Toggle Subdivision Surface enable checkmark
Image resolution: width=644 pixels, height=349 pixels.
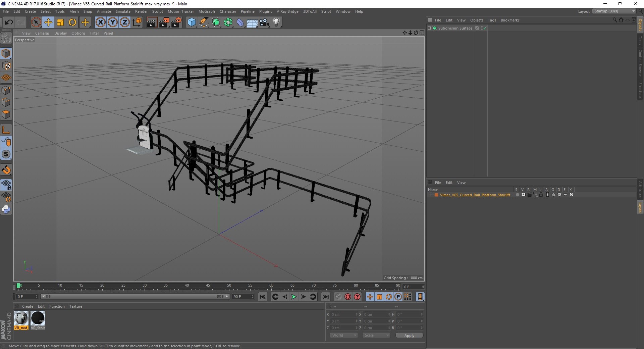(x=485, y=28)
